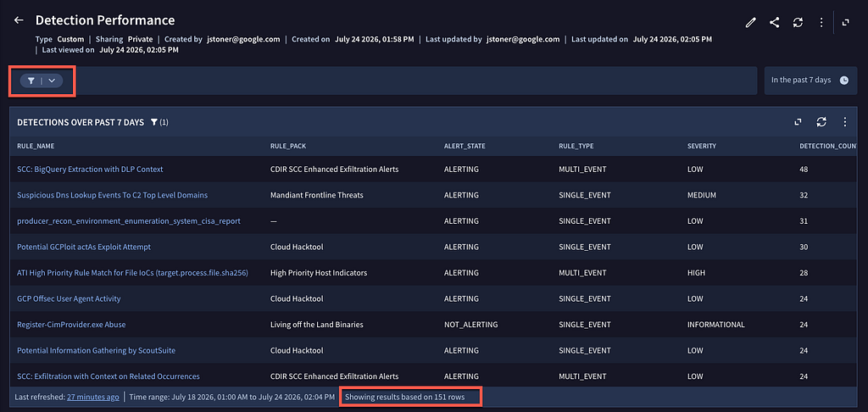Viewport: 868px width, 412px height.
Task: Click the global filter funnel icon
Action: 31,81
